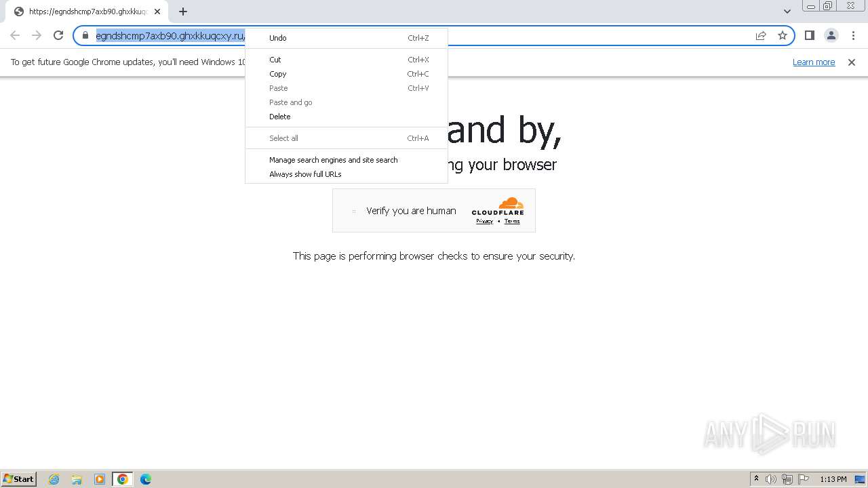Choose Copy from the context menu
The height and width of the screenshot is (488, 868).
pyautogui.click(x=347, y=74)
